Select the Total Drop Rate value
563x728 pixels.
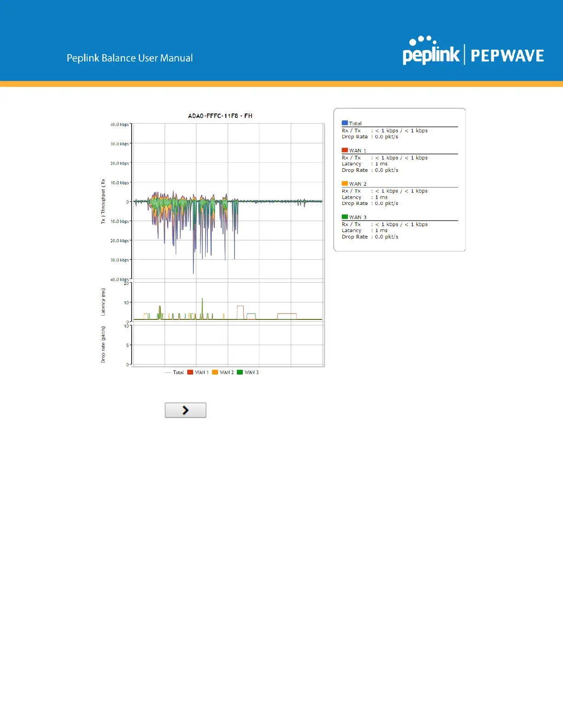[x=386, y=137]
